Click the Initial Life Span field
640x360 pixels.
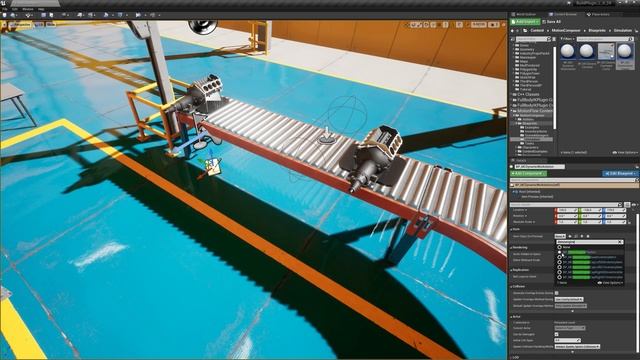(567, 340)
